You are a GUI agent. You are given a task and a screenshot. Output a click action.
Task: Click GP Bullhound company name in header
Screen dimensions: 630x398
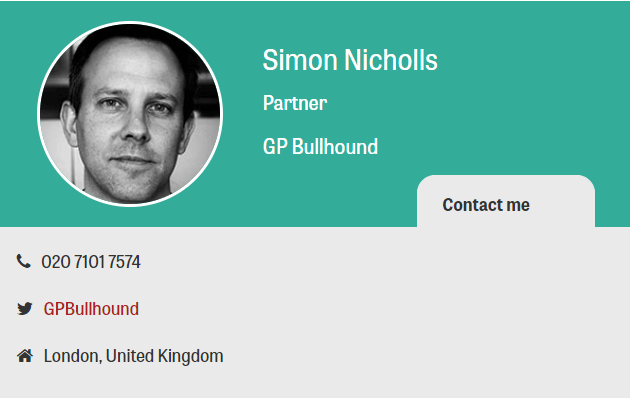tap(320, 147)
